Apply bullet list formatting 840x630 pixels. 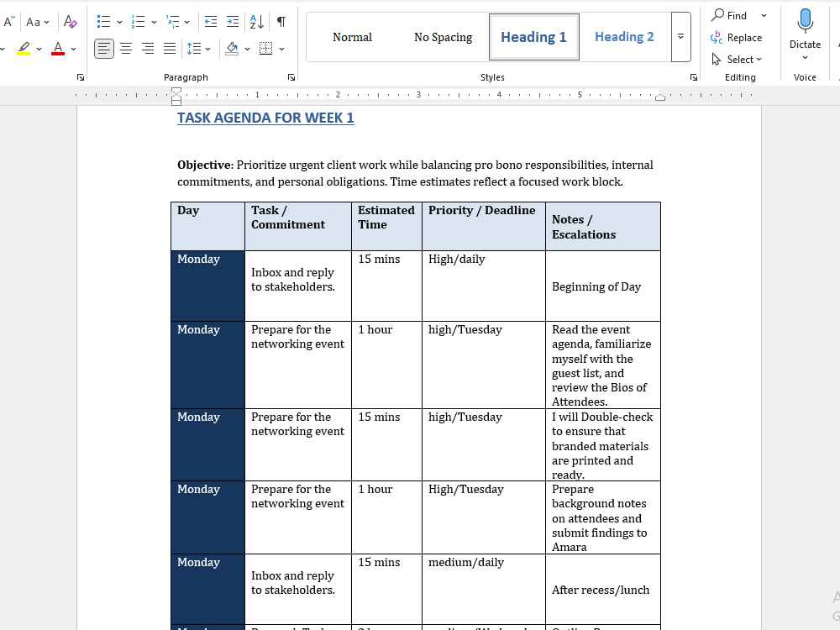(103, 22)
